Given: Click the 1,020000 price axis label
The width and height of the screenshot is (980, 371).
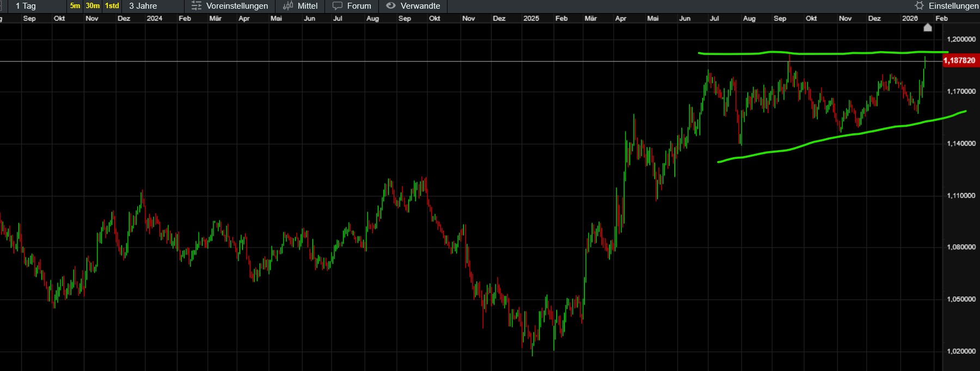Looking at the screenshot, I should click(961, 351).
